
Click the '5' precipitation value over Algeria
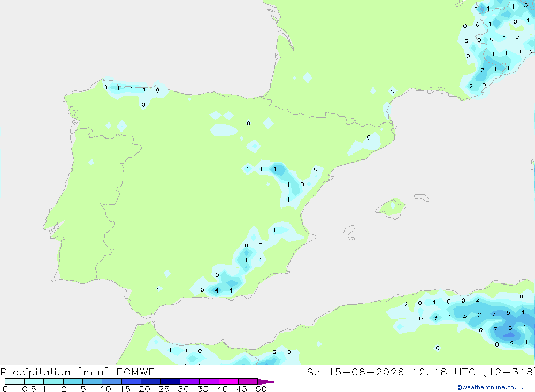pos(508,313)
